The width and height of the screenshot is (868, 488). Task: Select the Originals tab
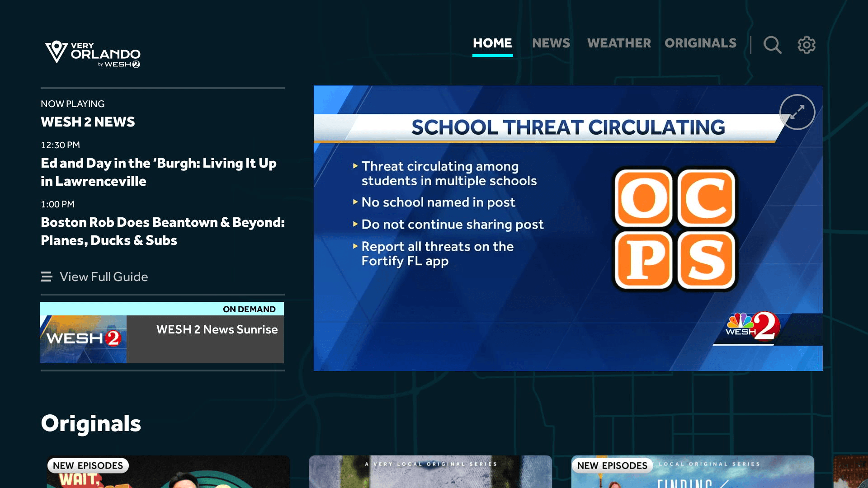[x=700, y=43]
